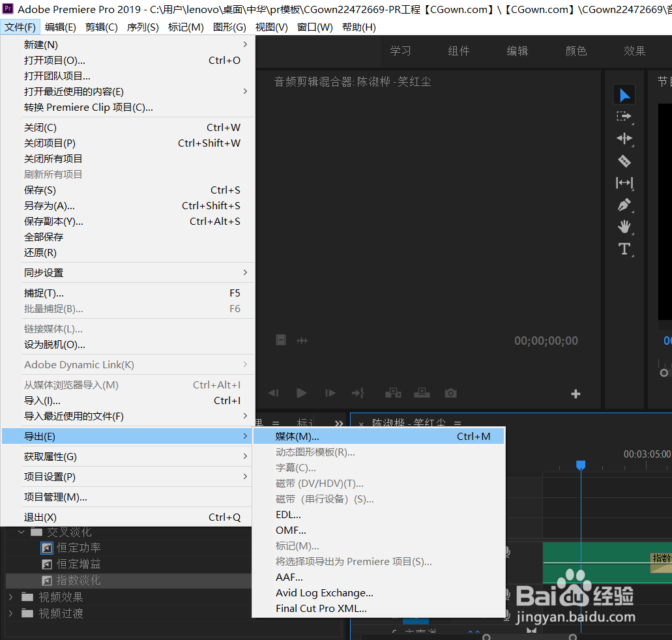Click the 00;00;00;00 source timecode

[546, 341]
